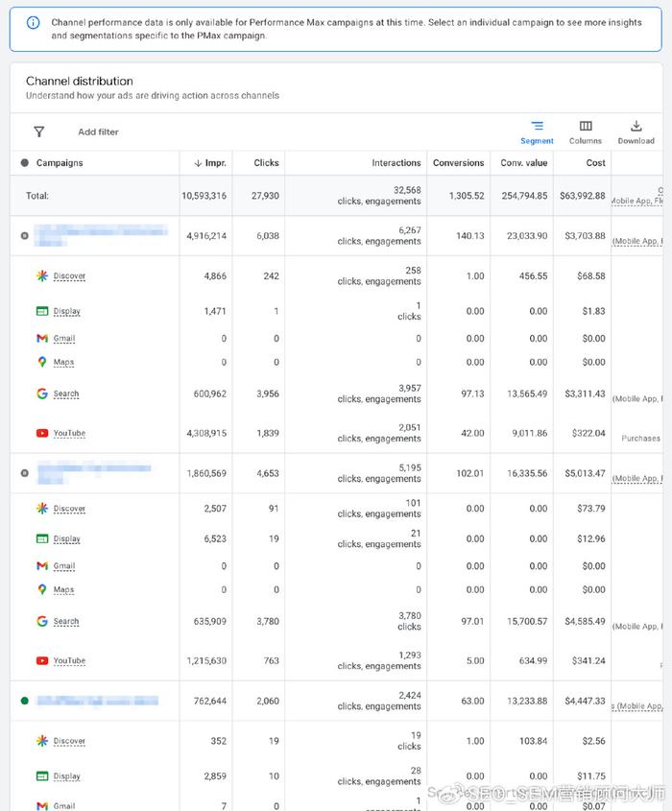This screenshot has width=672, height=811.
Task: Click the Conv. value column header
Action: point(524,163)
